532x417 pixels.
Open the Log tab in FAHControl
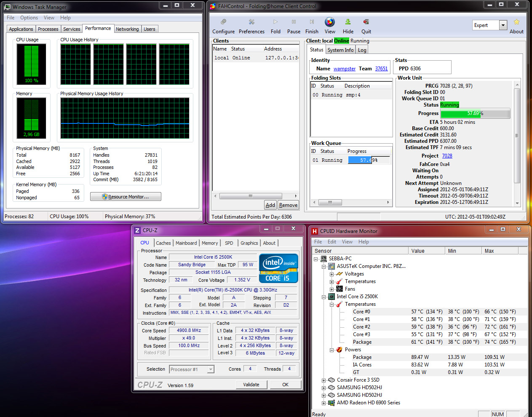pyautogui.click(x=362, y=50)
